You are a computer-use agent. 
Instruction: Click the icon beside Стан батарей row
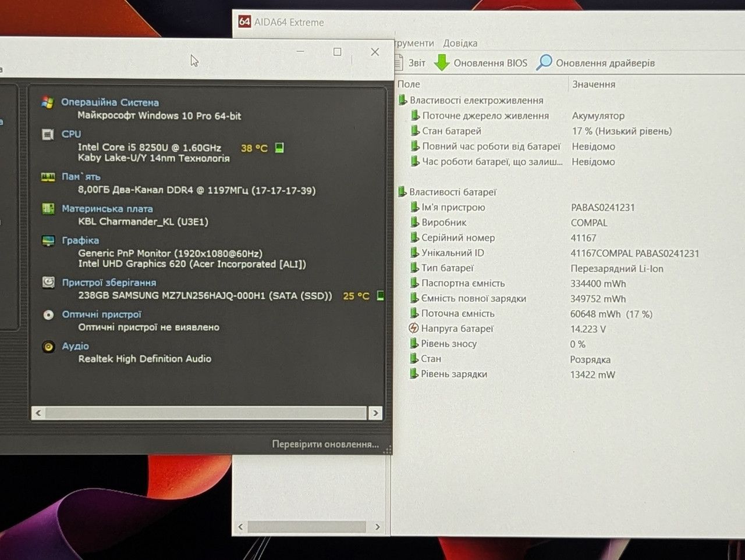415,130
